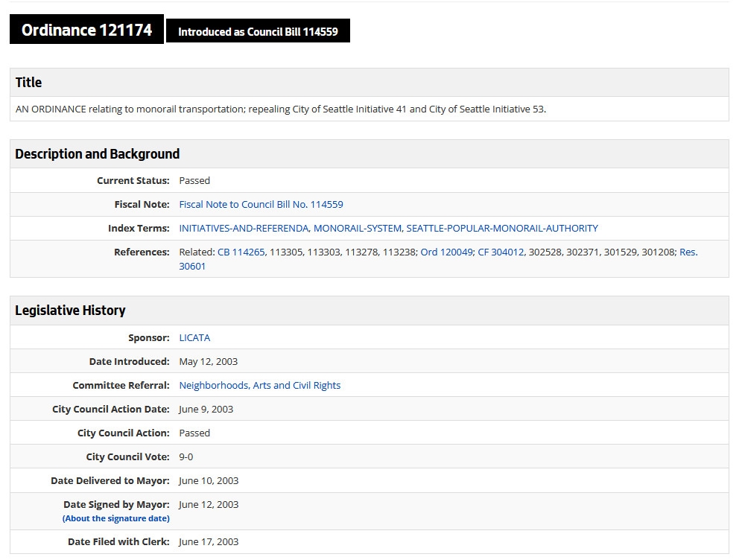Click the City Council Vote value 9-0
This screenshot has width=745, height=560.
click(x=186, y=456)
